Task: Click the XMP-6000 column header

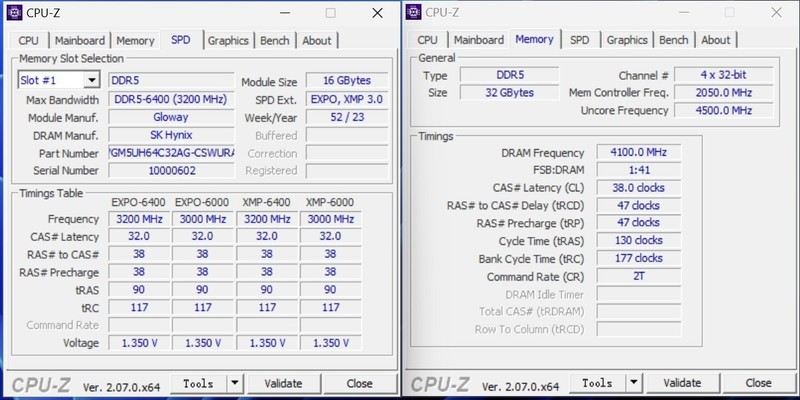Action: click(x=330, y=203)
